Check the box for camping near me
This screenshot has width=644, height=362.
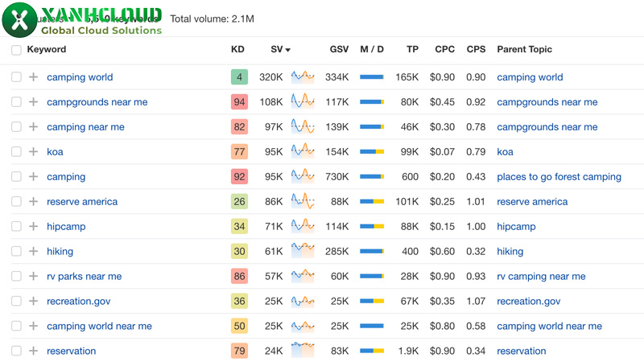(16, 127)
